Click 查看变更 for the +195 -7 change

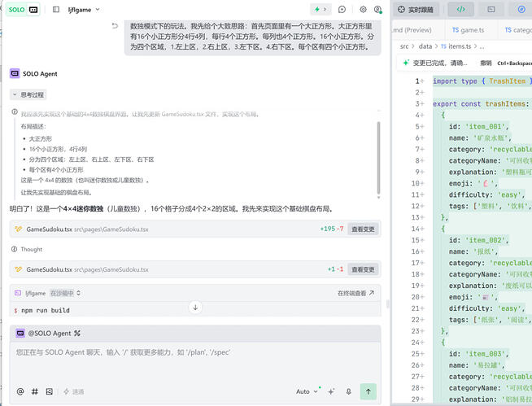tap(363, 229)
